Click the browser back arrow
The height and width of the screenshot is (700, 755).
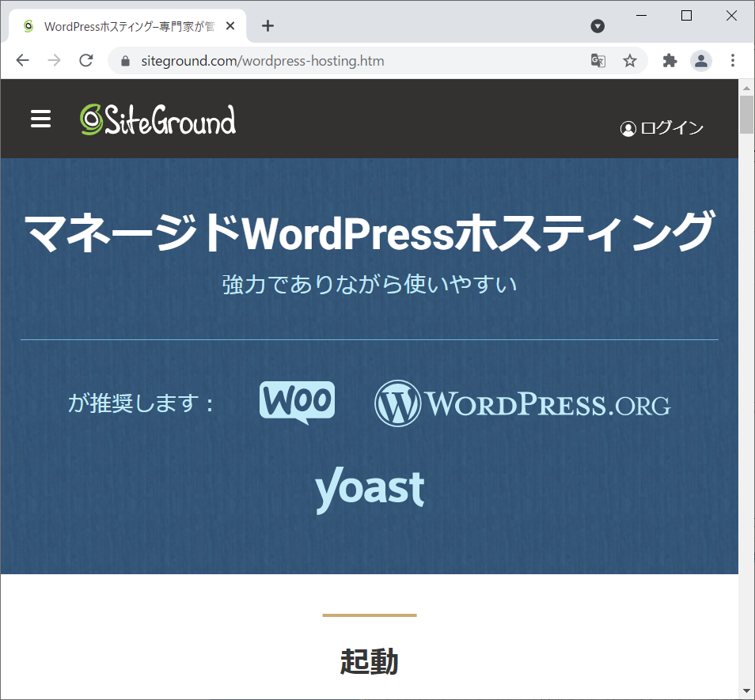pyautogui.click(x=22, y=61)
